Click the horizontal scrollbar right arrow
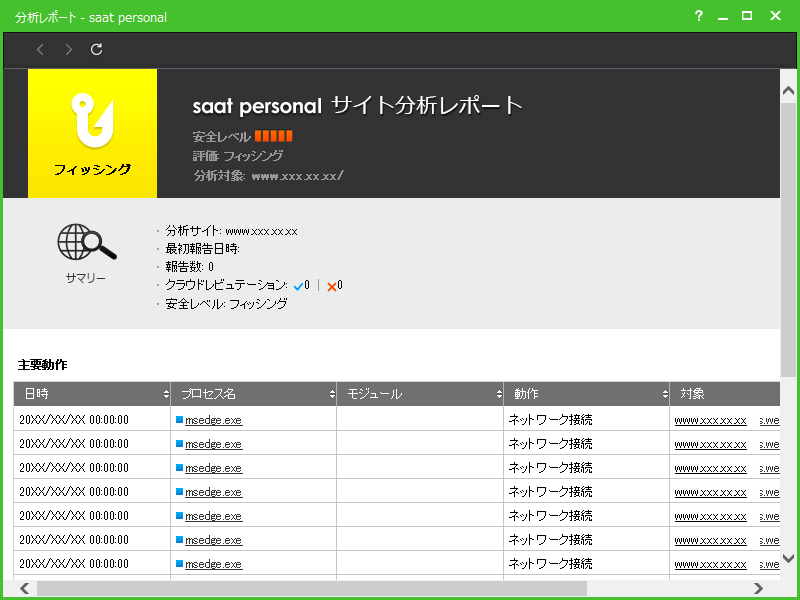Image resolution: width=800 pixels, height=600 pixels. (x=758, y=588)
